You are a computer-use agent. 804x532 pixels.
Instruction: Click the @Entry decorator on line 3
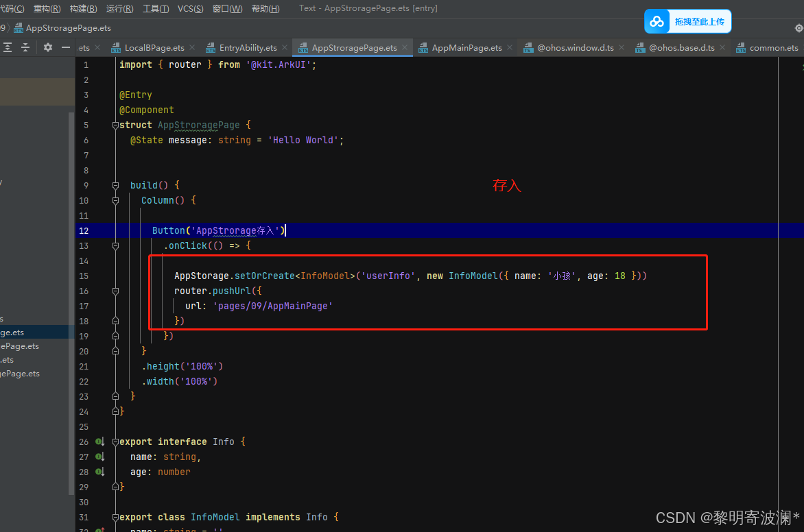tap(135, 95)
